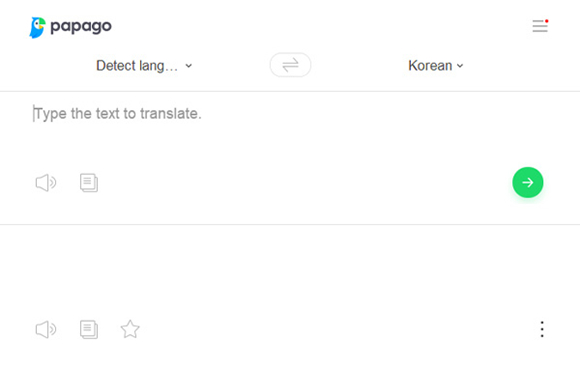The height and width of the screenshot is (367, 580).
Task: Favorite the translation with the star icon
Action: tap(130, 329)
